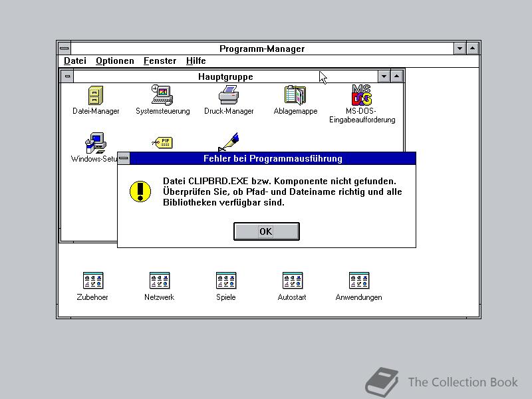Open the Fenster menu
This screenshot has width=532, height=399.
[160, 61]
